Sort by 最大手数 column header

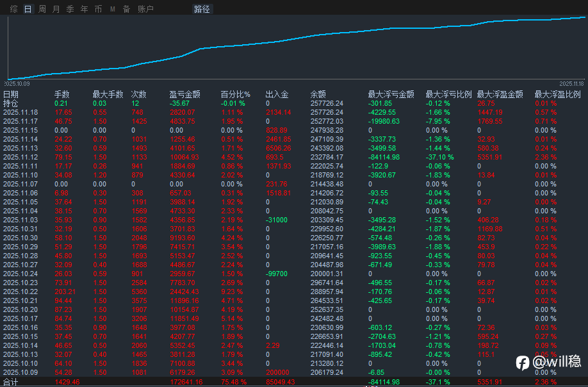coord(108,94)
